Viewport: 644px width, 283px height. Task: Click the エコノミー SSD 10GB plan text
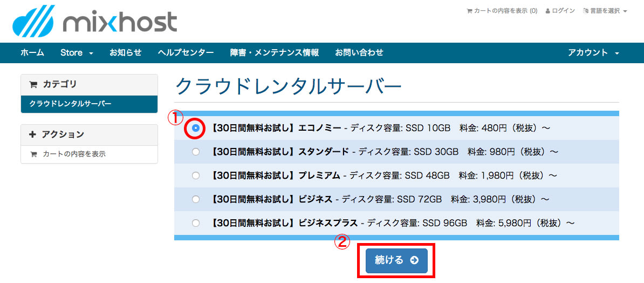(x=379, y=129)
